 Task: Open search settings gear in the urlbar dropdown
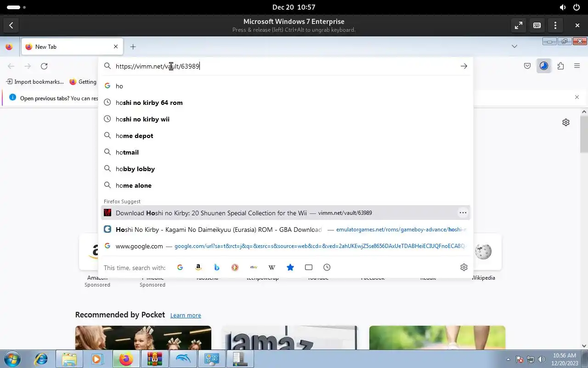[x=464, y=267]
